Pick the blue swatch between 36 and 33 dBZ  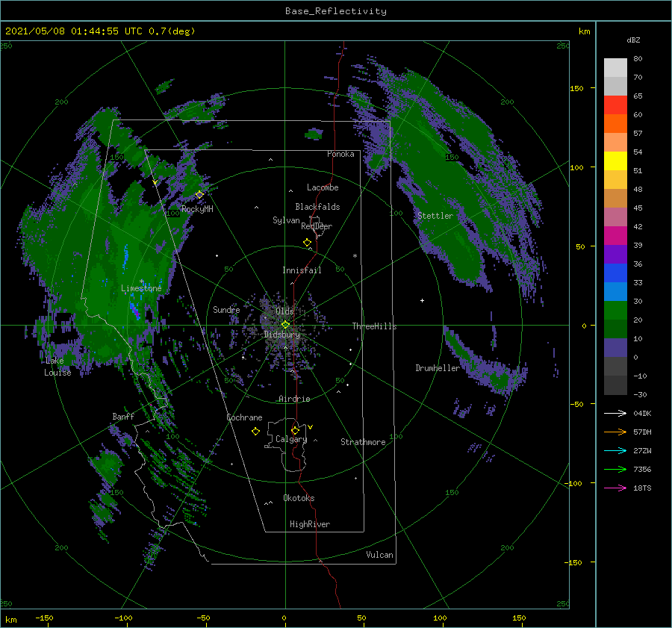tap(615, 273)
